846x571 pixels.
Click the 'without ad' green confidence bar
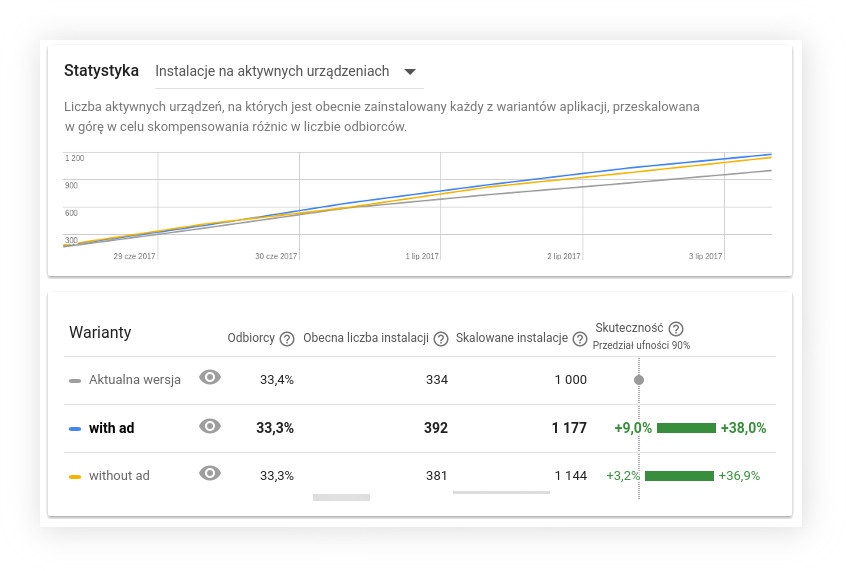click(679, 476)
